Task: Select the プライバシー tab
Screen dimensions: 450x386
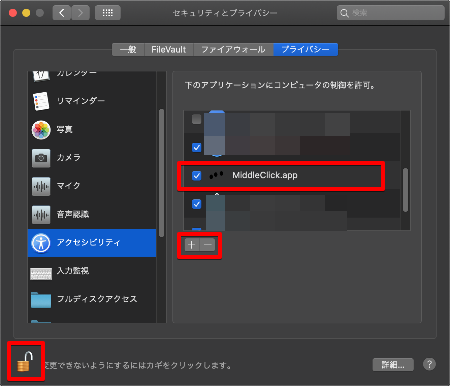Action: click(x=306, y=50)
